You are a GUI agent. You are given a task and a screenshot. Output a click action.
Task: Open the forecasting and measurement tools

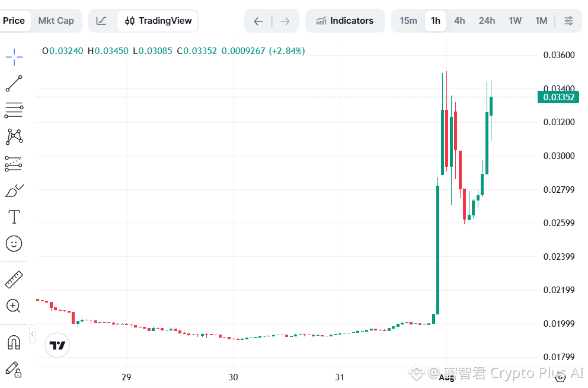tap(14, 164)
